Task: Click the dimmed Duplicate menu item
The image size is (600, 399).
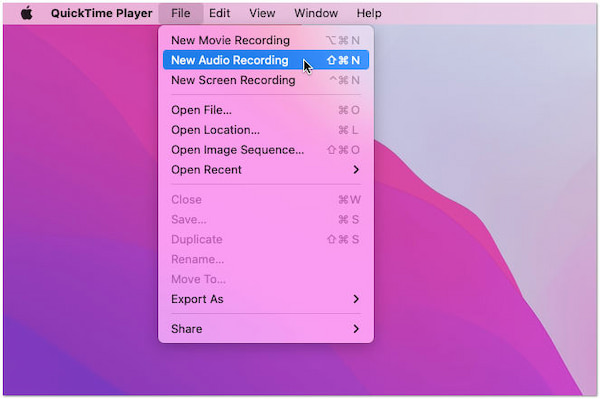Action: (266, 239)
